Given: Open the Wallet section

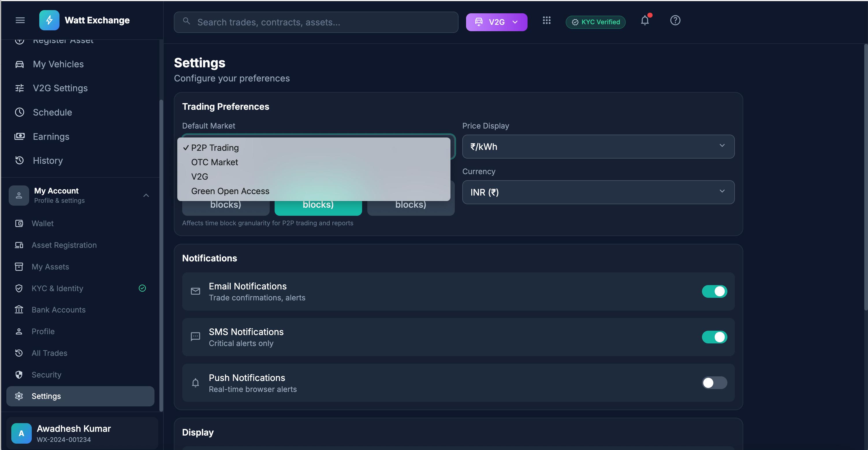Looking at the screenshot, I should pos(43,223).
